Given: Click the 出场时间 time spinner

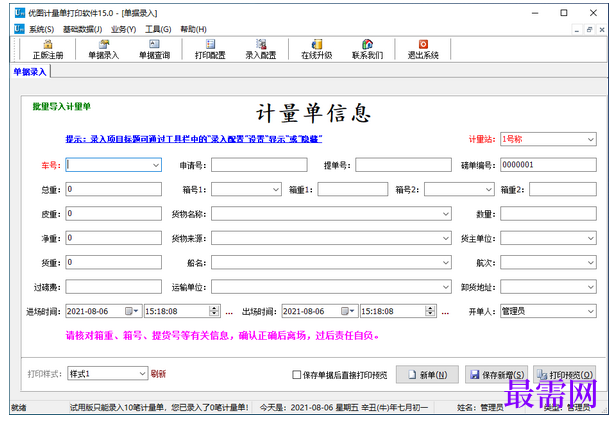Looking at the screenshot, I should pyautogui.click(x=430, y=311).
